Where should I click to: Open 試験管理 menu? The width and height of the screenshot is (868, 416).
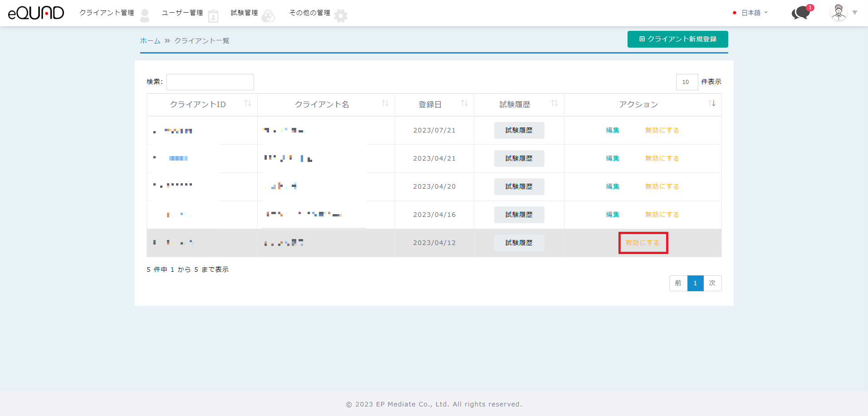pyautogui.click(x=244, y=13)
